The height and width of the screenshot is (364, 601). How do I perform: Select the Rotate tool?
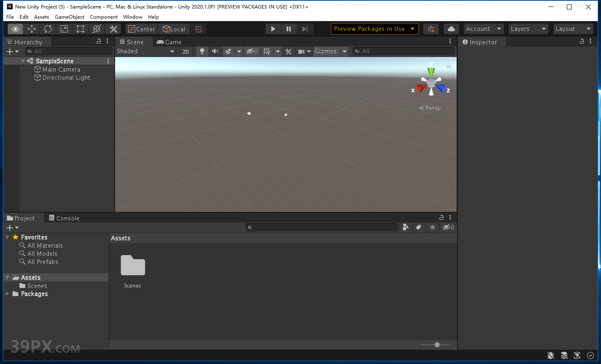(x=48, y=29)
